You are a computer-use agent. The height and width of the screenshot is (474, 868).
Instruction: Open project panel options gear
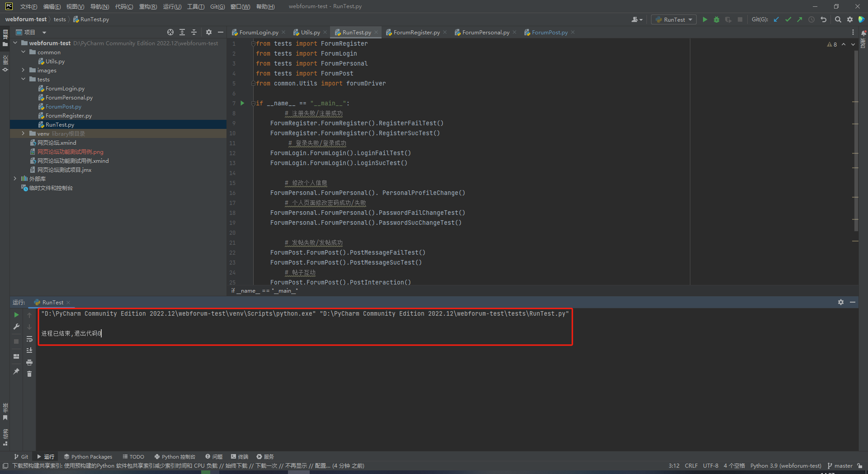coord(209,32)
